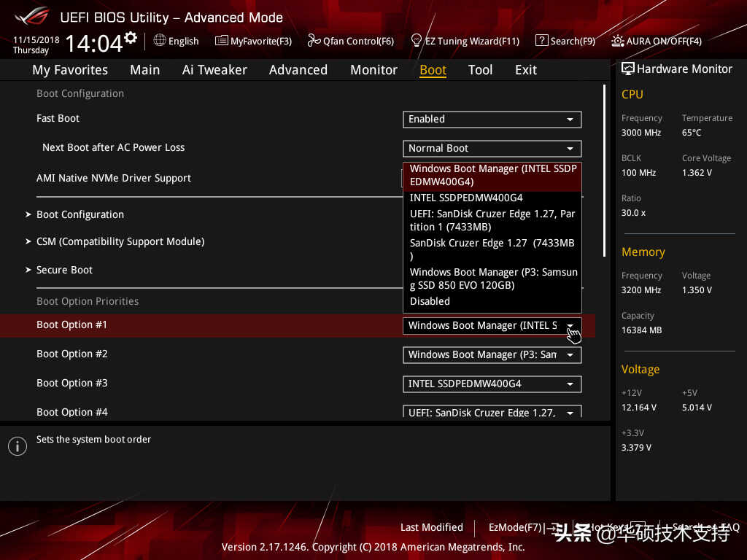Image resolution: width=747 pixels, height=560 pixels.
Task: Open Next Boot after AC Power Loss dropdown
Action: [x=492, y=148]
